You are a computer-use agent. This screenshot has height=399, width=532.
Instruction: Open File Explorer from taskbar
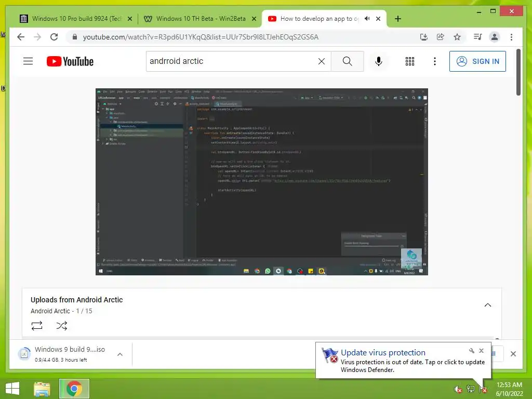(x=42, y=389)
